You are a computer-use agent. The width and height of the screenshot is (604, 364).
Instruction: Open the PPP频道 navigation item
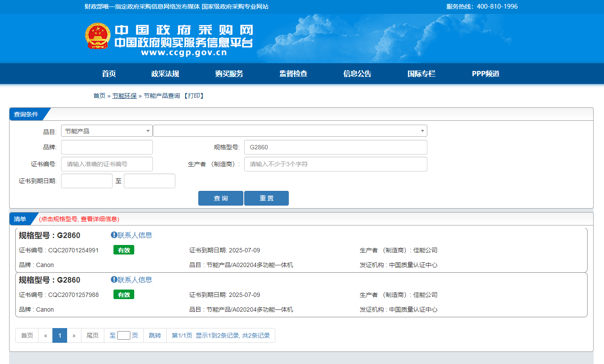click(x=485, y=74)
